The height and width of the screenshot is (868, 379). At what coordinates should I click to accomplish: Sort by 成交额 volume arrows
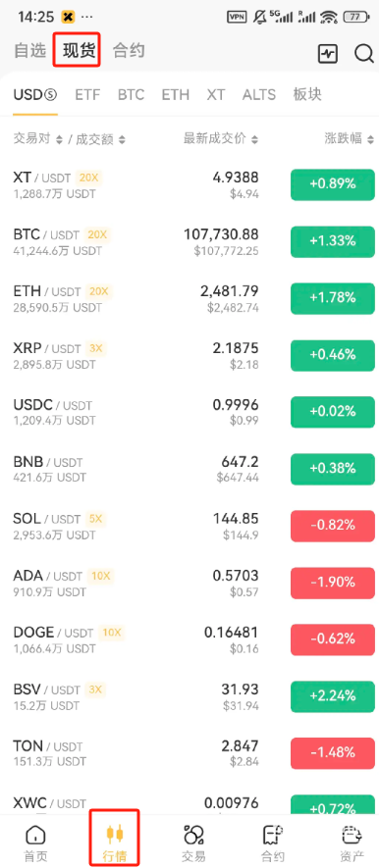pos(122,139)
